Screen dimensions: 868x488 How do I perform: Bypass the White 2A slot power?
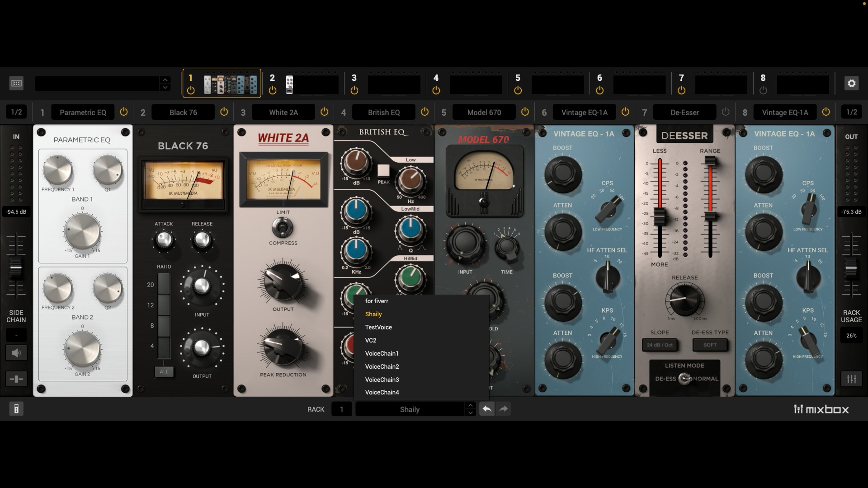coord(324,112)
